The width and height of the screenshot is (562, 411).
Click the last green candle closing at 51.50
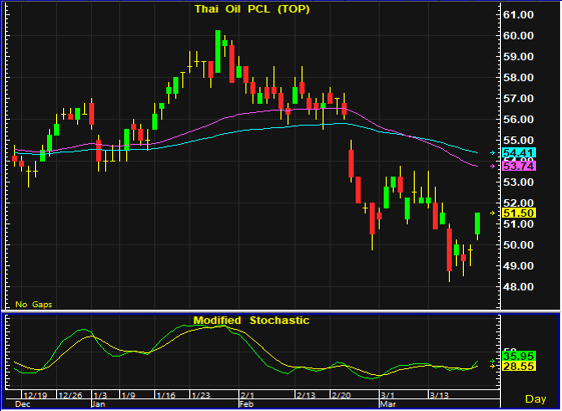(477, 224)
